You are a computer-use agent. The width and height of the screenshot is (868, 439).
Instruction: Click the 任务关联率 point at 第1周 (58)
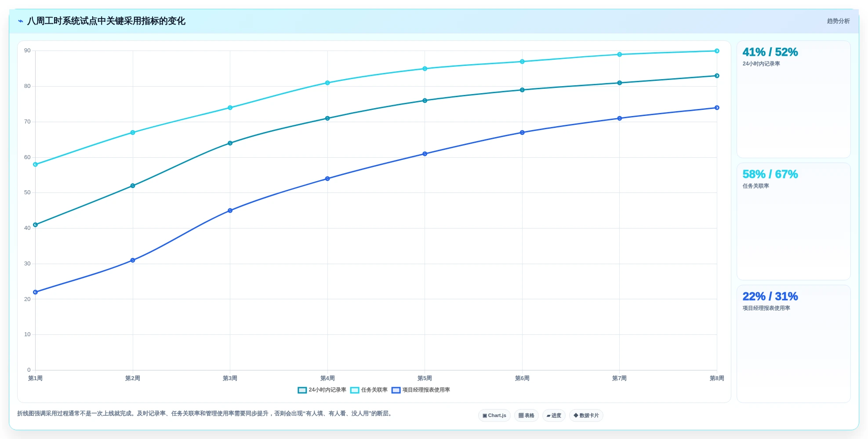36,164
